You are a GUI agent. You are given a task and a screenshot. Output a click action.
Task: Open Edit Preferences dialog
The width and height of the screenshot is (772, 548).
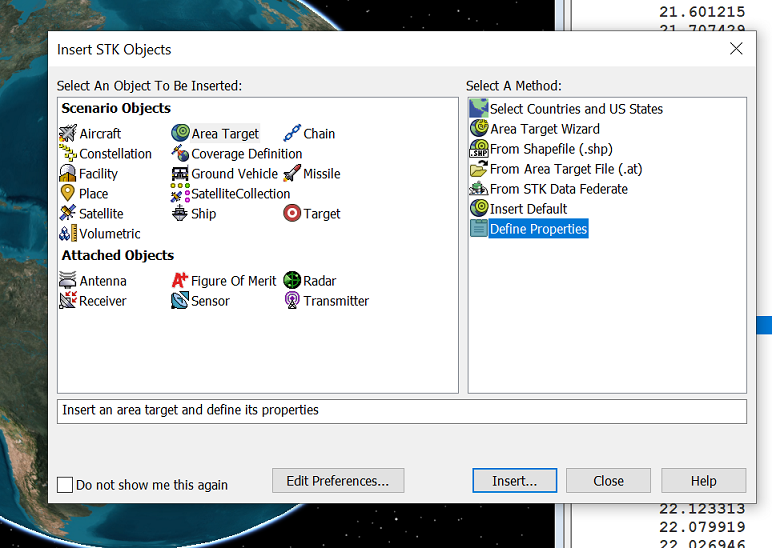click(x=338, y=481)
